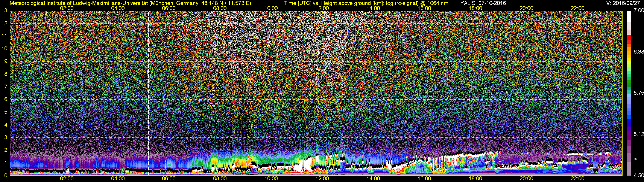
Task: Click the 20:00 label on the bottom time axis
Action: [x=527, y=179]
